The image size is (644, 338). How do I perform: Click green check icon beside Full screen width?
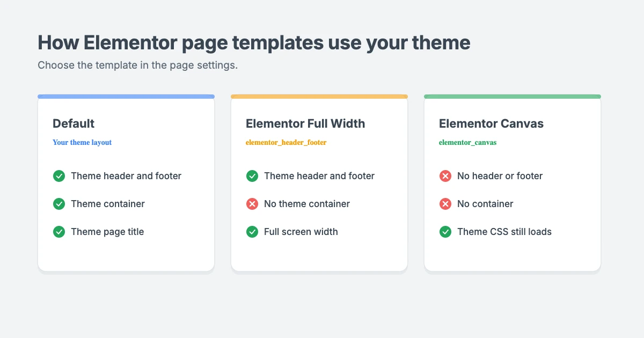tap(252, 232)
